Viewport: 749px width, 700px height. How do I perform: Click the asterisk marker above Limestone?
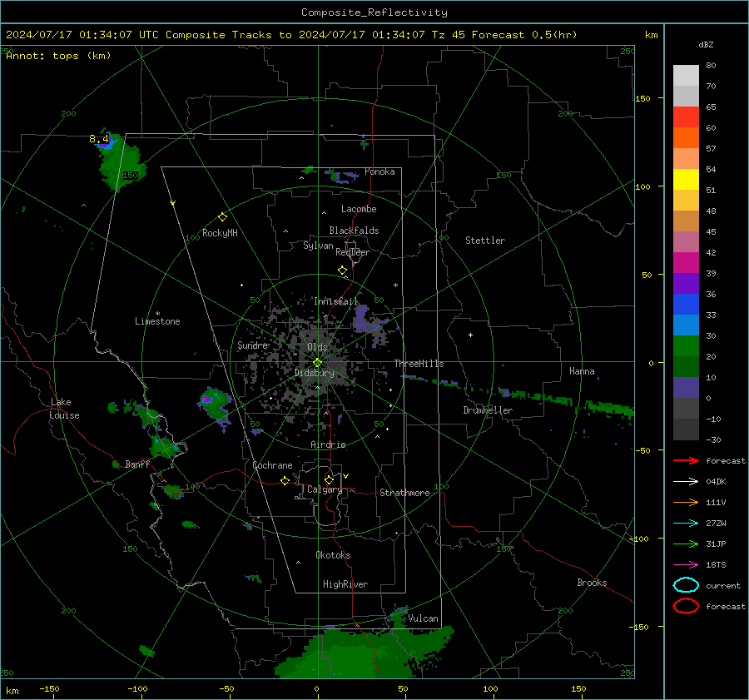(x=157, y=314)
